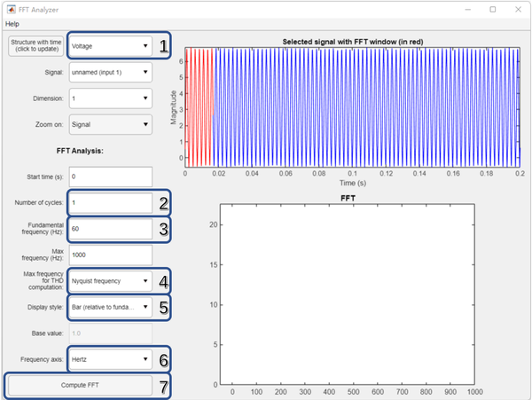Expand the Dimension dropdown
Screen dimensions: 532x400
pyautogui.click(x=110, y=98)
